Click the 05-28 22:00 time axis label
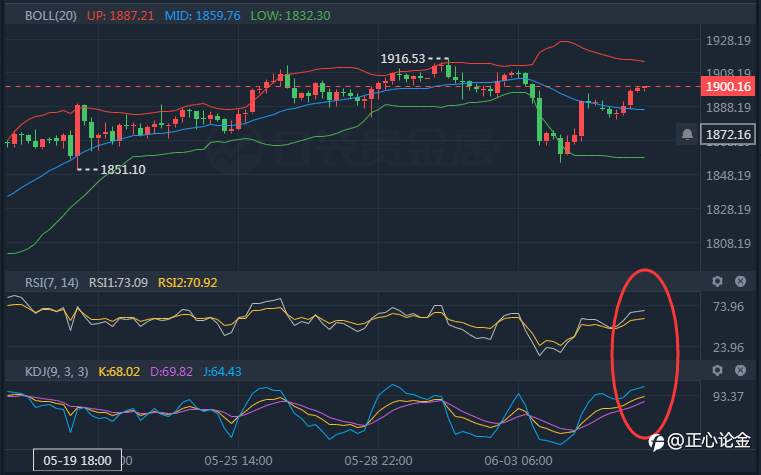 point(379,460)
